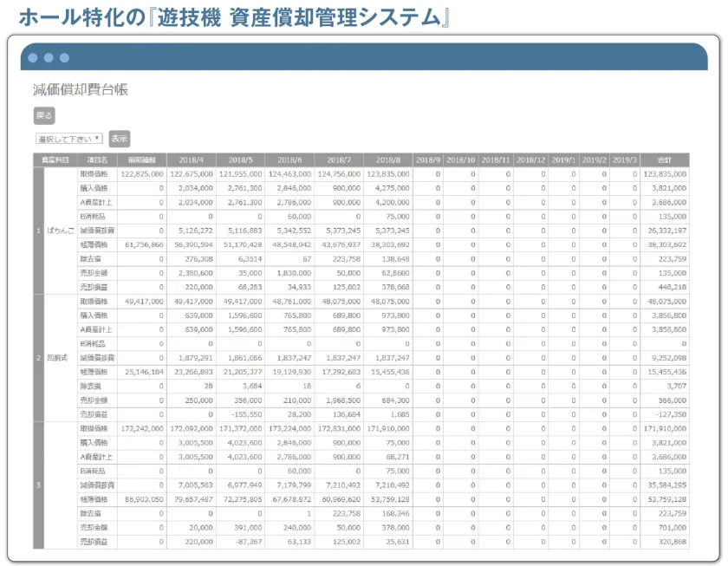Click the 戻る back button
The height and width of the screenshot is (566, 728).
[44, 115]
